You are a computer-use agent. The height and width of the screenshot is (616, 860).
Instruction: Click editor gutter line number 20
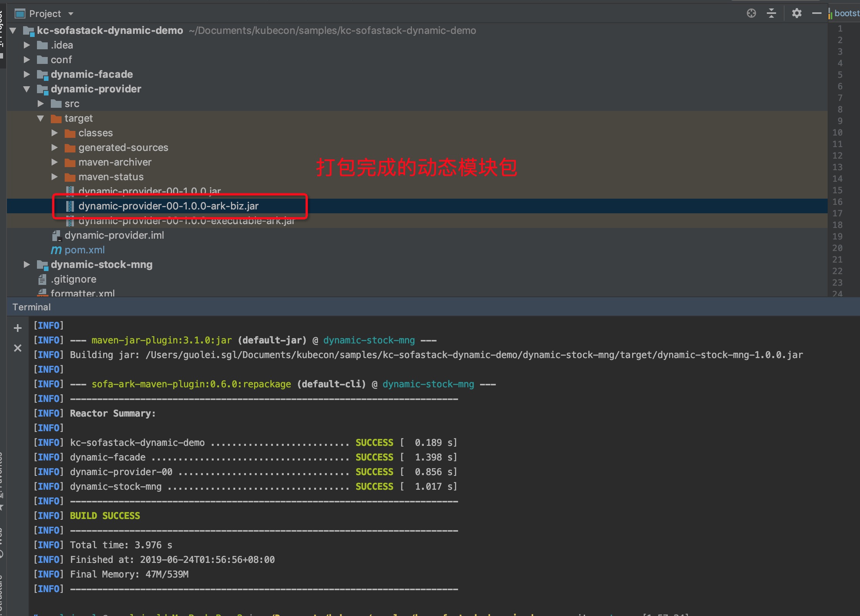point(837,248)
